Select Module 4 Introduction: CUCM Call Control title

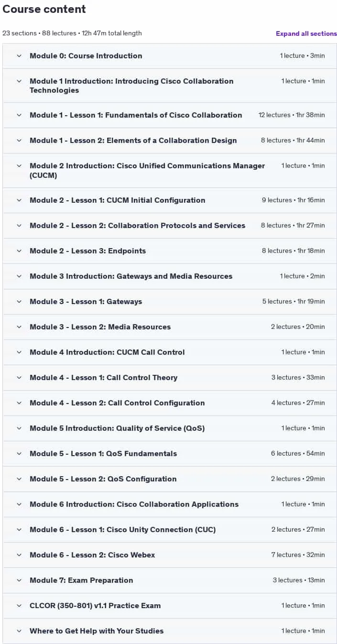point(107,352)
